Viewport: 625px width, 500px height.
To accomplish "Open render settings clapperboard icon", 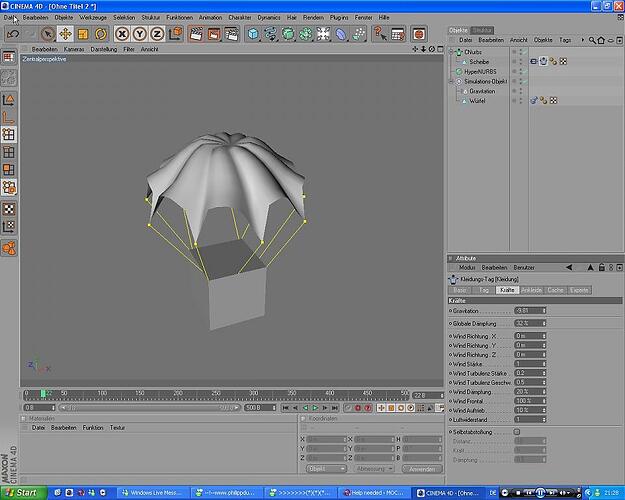I will [x=231, y=34].
